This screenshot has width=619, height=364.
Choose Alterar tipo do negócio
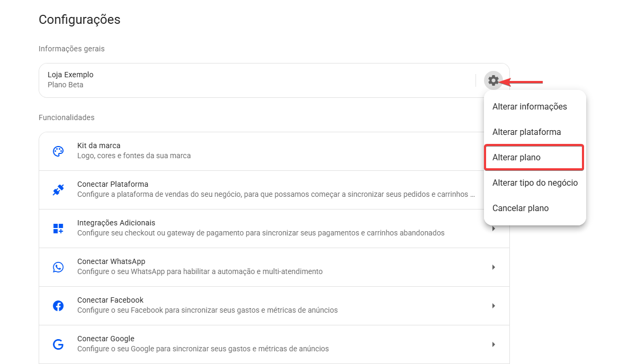(534, 183)
